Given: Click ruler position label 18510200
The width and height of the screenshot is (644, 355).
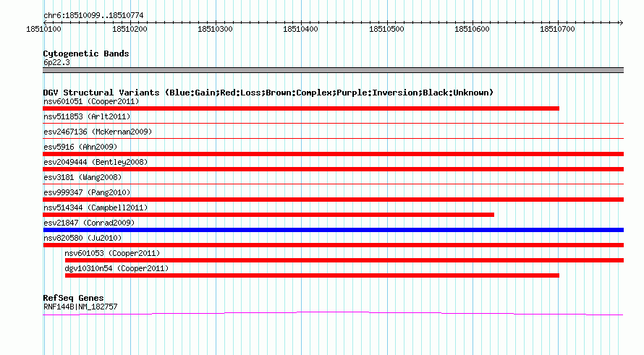Looking at the screenshot, I should point(130,29).
